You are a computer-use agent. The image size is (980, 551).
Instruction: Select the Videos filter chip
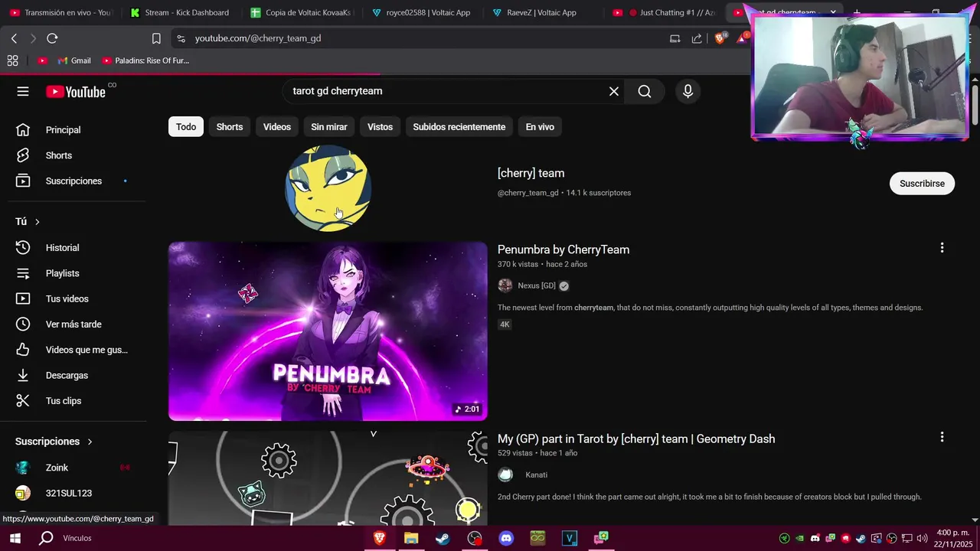click(x=277, y=127)
